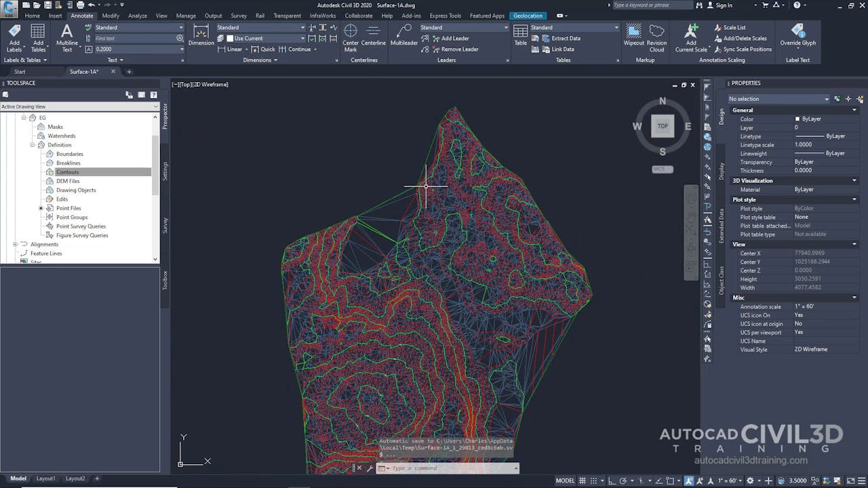Expand the Misc section in Properties
Viewport: 868px width, 488px height.
tap(854, 297)
